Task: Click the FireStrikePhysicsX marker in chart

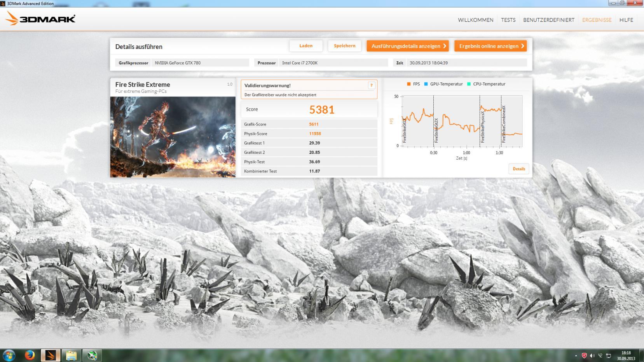Action: (482, 127)
